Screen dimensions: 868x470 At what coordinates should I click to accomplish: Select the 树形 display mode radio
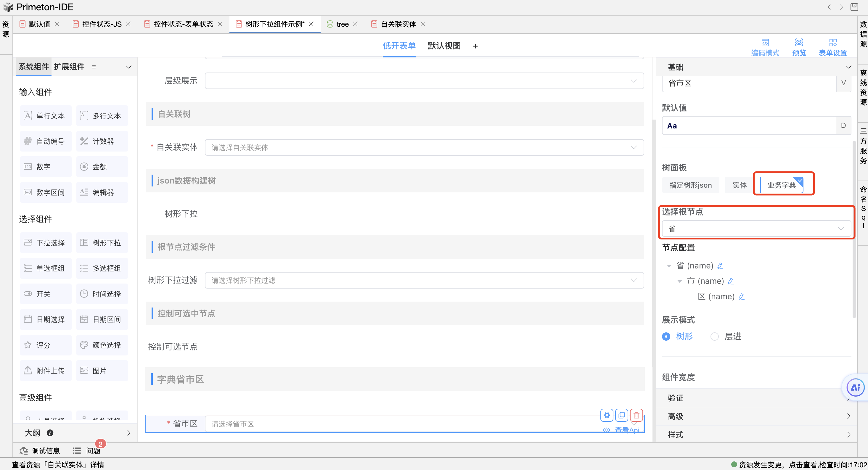(666, 336)
